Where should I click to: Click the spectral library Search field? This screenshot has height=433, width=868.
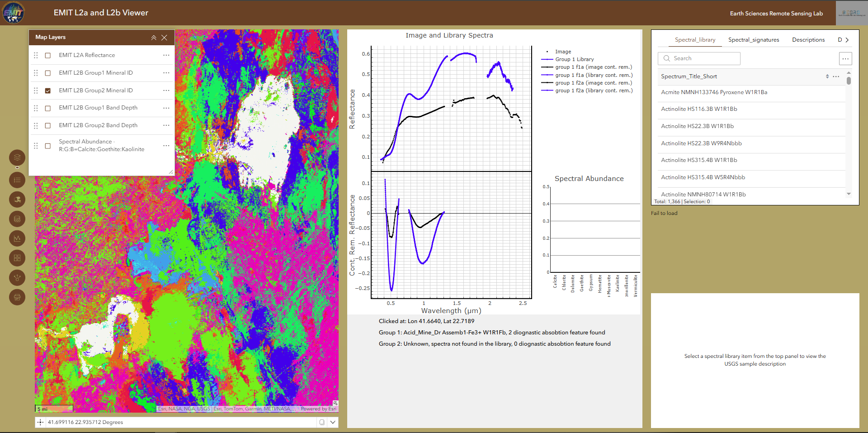699,58
